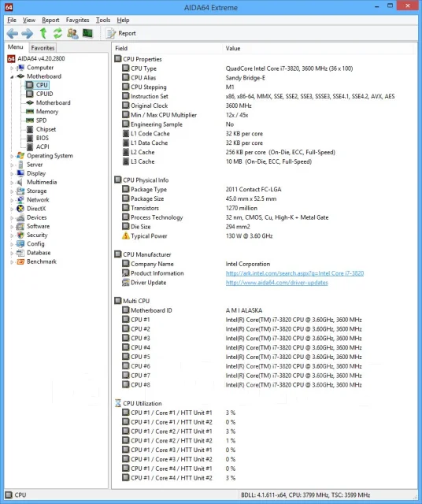Go back with the blue left arrow
This screenshot has width=422, height=504.
pos(13,33)
